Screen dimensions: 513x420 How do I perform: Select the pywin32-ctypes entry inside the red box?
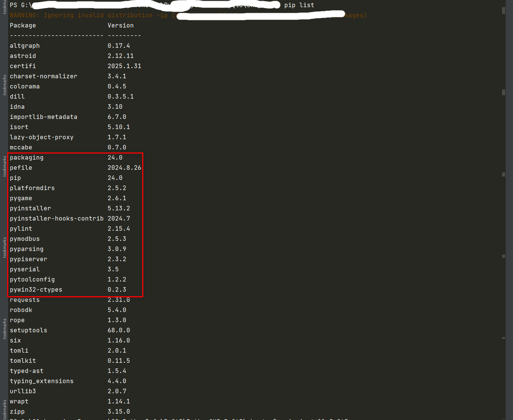[36, 289]
